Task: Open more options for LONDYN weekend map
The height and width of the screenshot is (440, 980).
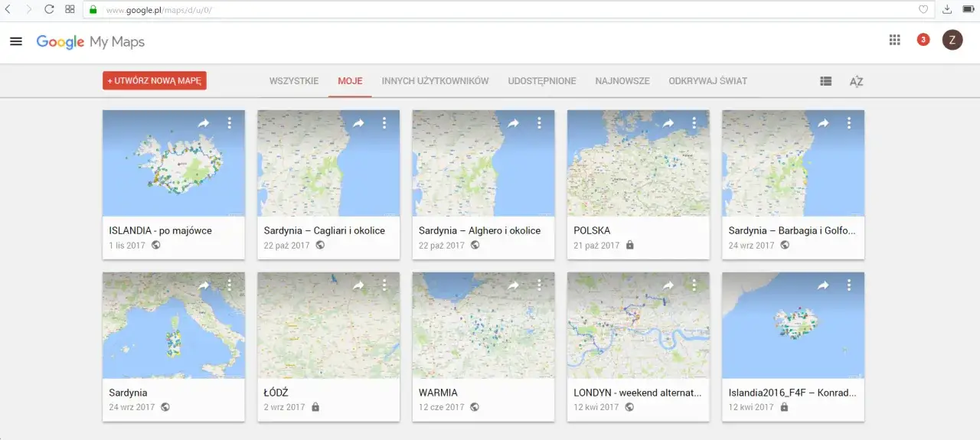Action: (694, 285)
